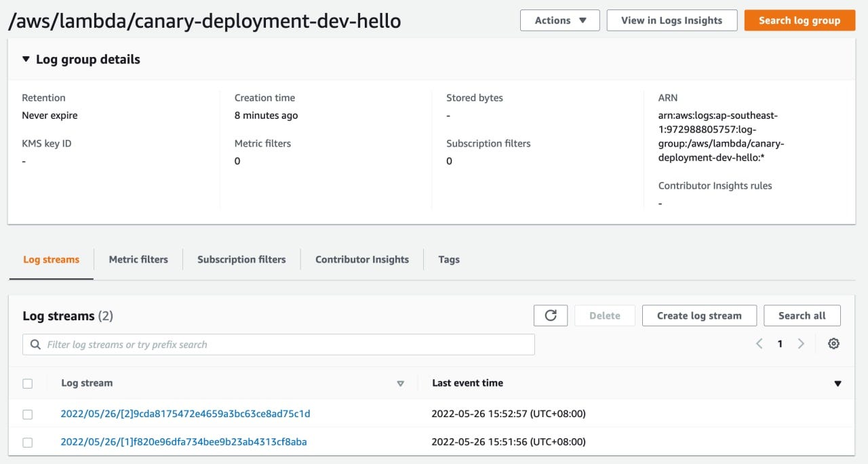Go to the next page of log streams

(801, 343)
